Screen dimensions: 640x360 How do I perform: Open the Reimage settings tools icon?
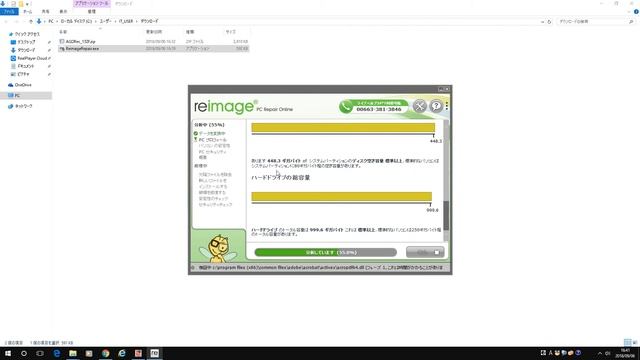tap(419, 106)
